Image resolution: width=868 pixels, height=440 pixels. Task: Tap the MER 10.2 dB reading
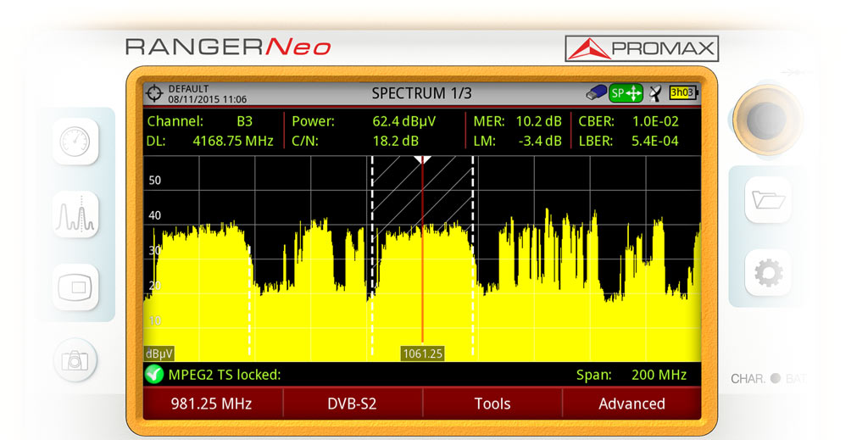pyautogui.click(x=538, y=122)
